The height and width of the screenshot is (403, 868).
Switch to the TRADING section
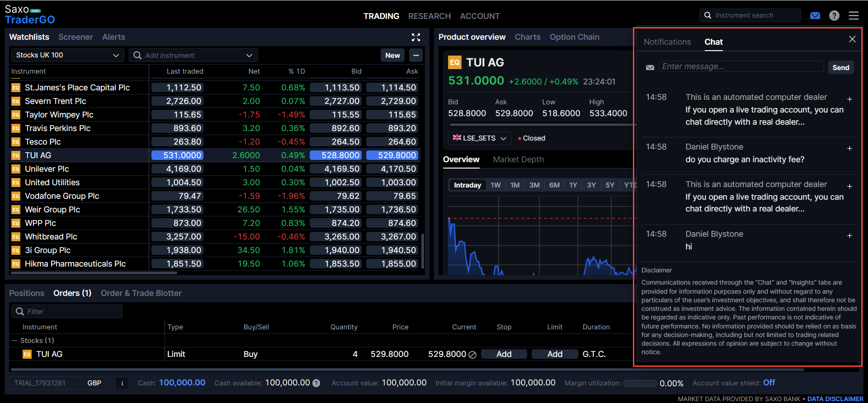coord(381,16)
